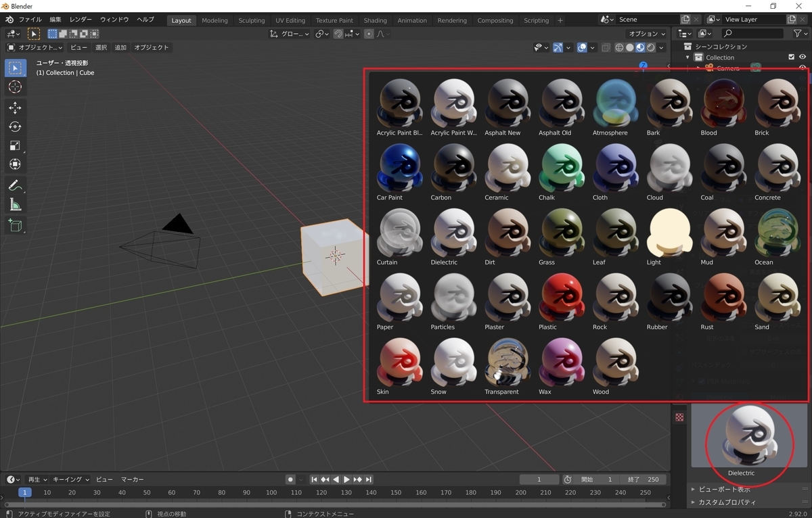
Task: Open the viewport 選択 menu
Action: (x=101, y=47)
